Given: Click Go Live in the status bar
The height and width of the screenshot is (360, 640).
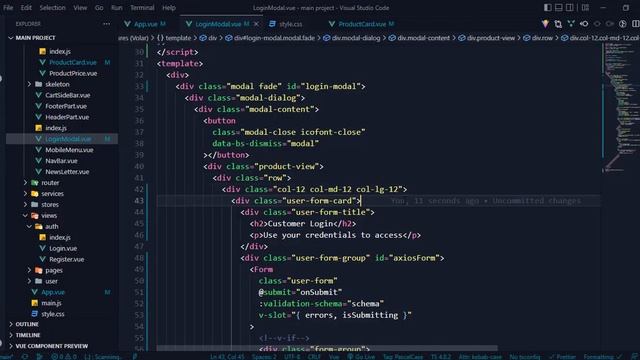Looking at the screenshot, I should (x=361, y=357).
